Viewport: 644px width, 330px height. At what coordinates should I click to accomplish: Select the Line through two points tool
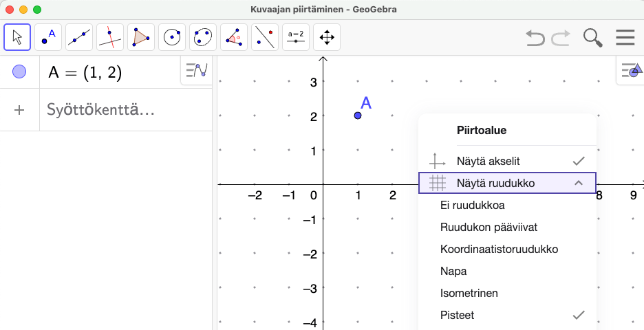79,37
